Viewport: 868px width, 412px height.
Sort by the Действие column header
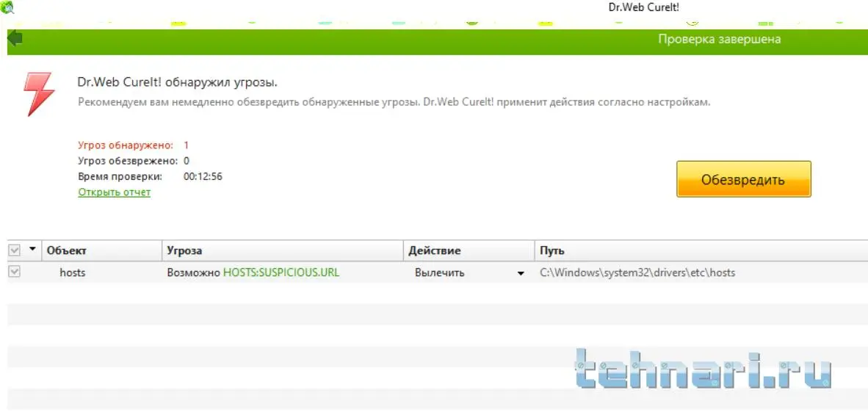coord(469,251)
